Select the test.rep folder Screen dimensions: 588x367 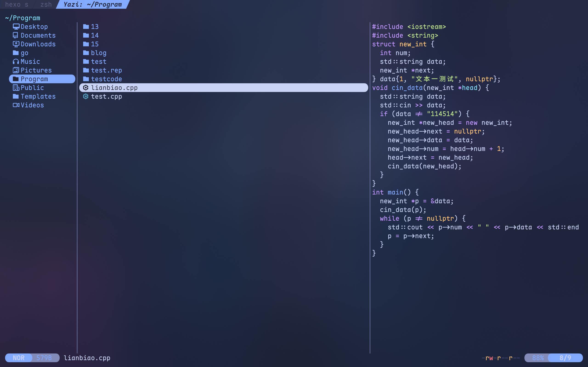(x=106, y=70)
